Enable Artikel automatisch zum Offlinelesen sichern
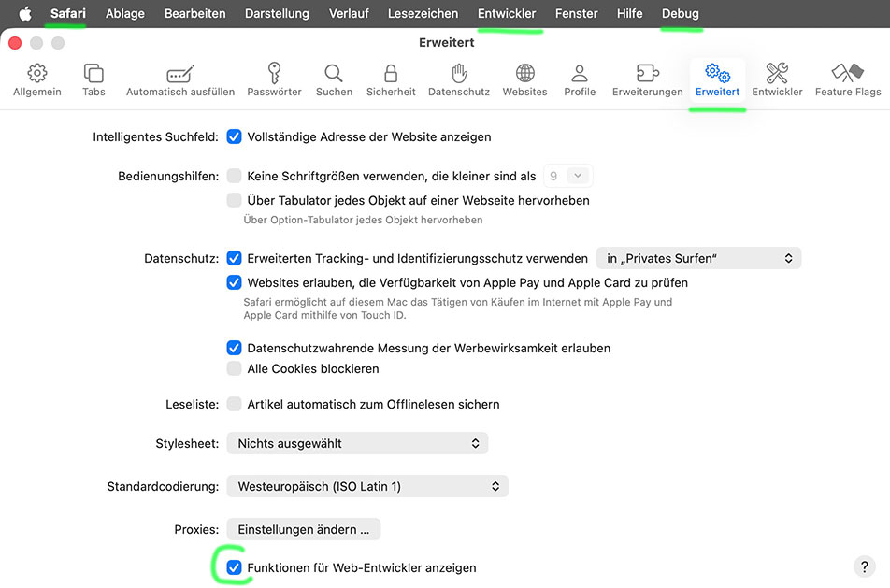 (x=234, y=405)
